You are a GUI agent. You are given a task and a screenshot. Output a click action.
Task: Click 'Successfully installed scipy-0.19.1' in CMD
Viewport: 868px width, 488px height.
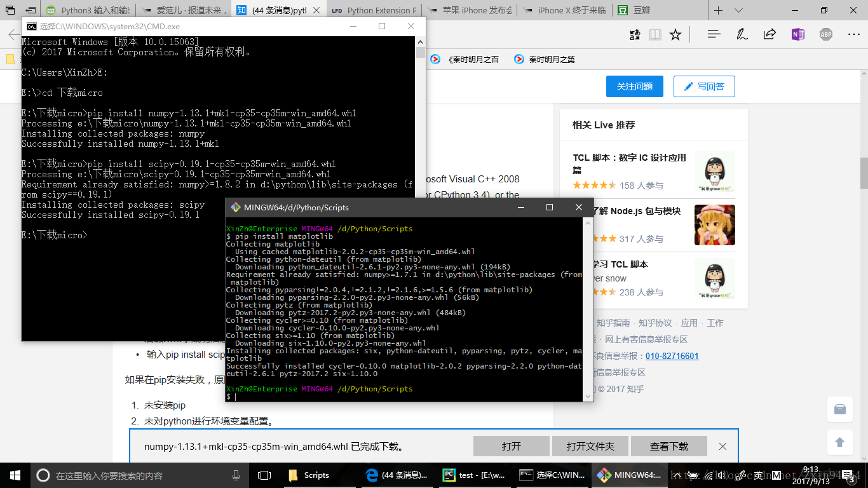coord(111,215)
